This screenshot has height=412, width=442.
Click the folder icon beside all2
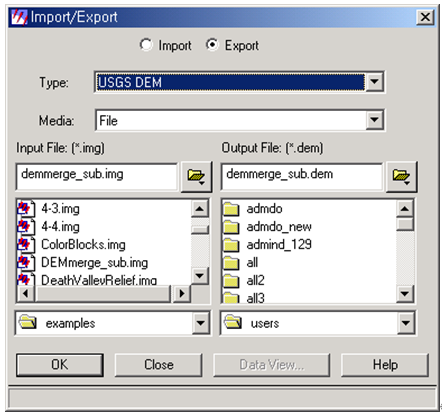pyautogui.click(x=231, y=281)
